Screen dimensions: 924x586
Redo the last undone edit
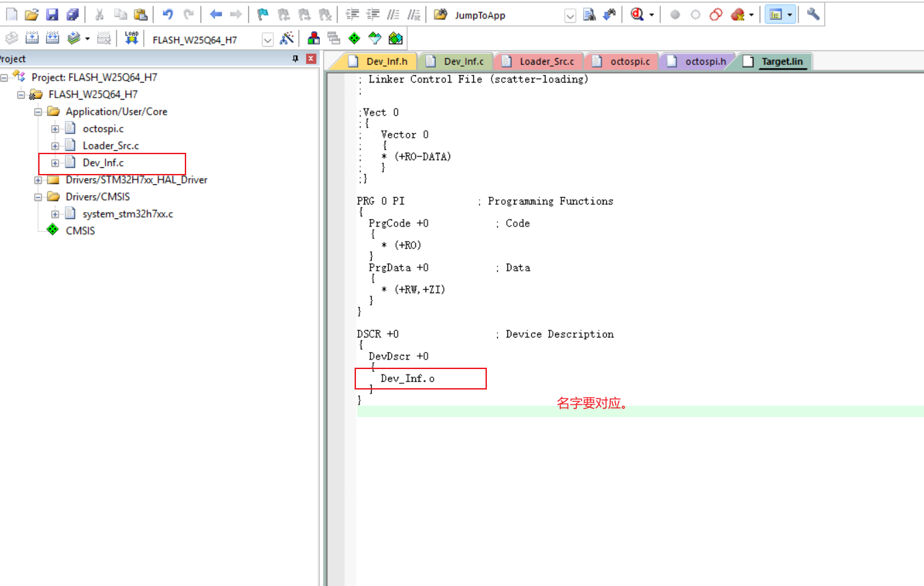point(188,14)
